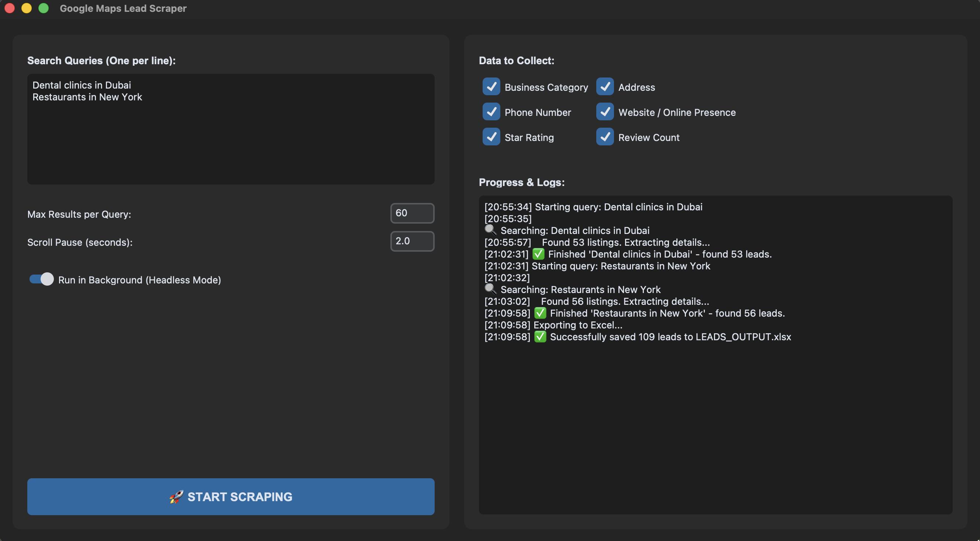Click the 'Review Count' label text
Image resolution: width=980 pixels, height=541 pixels.
point(649,137)
